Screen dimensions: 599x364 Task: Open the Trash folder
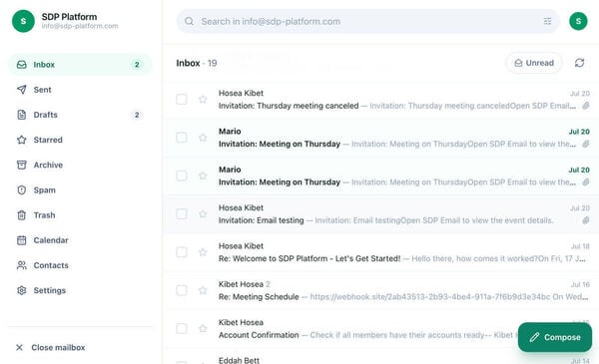[x=80, y=215]
